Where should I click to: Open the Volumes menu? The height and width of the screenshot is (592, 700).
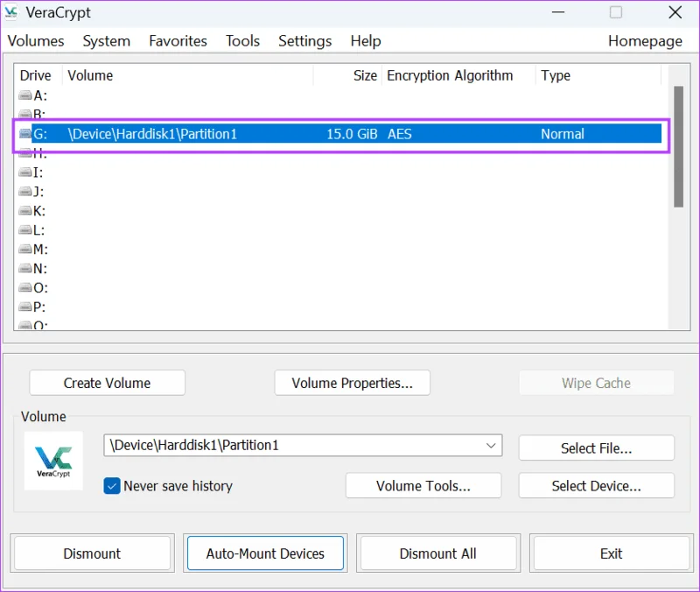36,41
